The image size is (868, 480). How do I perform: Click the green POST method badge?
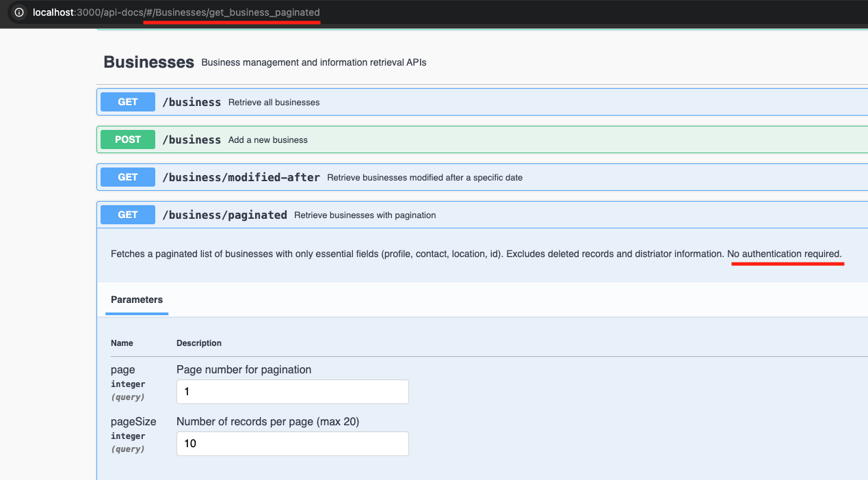tap(128, 139)
